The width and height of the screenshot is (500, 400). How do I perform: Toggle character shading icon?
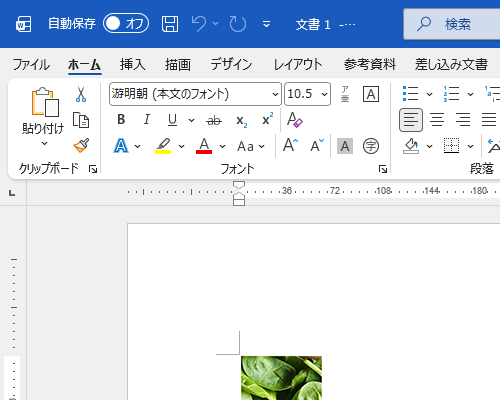point(345,146)
